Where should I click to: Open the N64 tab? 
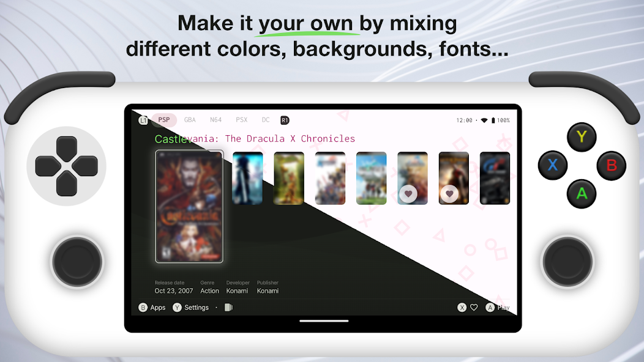[x=215, y=120]
